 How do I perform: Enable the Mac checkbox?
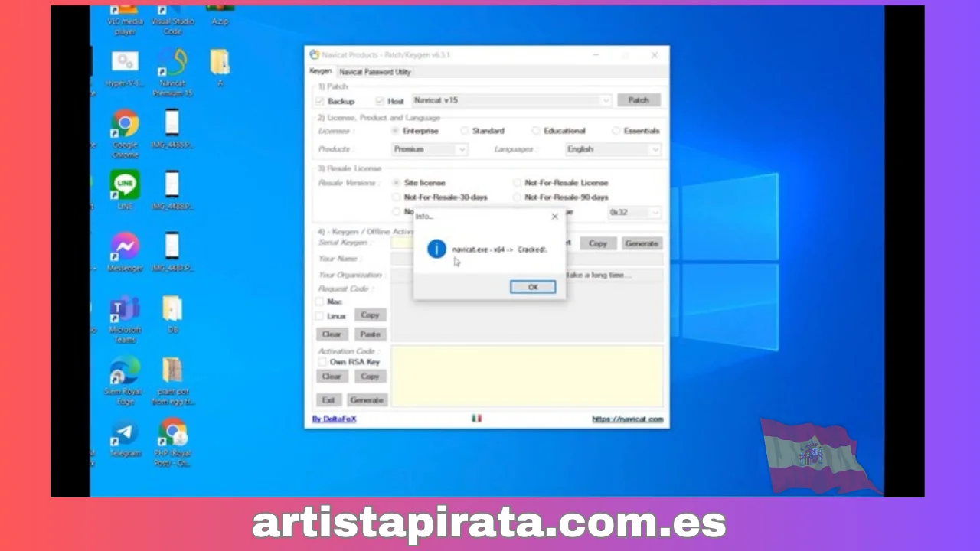click(x=320, y=302)
